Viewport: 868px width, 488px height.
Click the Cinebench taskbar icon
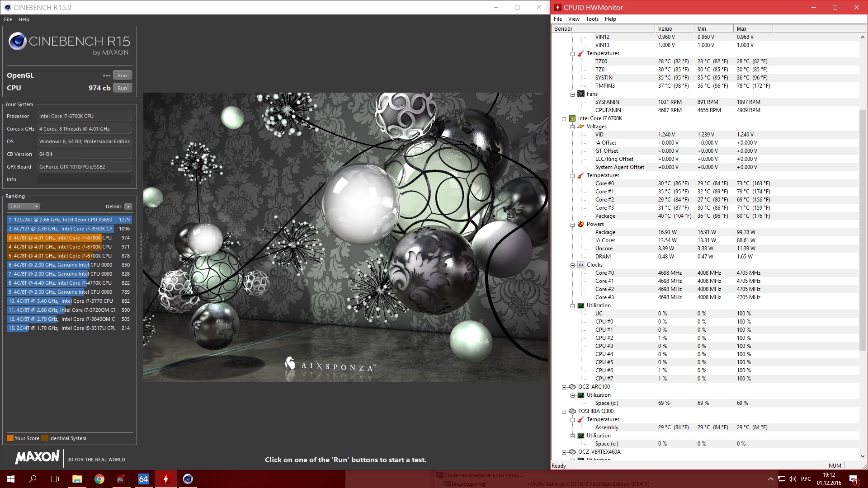coord(188,479)
